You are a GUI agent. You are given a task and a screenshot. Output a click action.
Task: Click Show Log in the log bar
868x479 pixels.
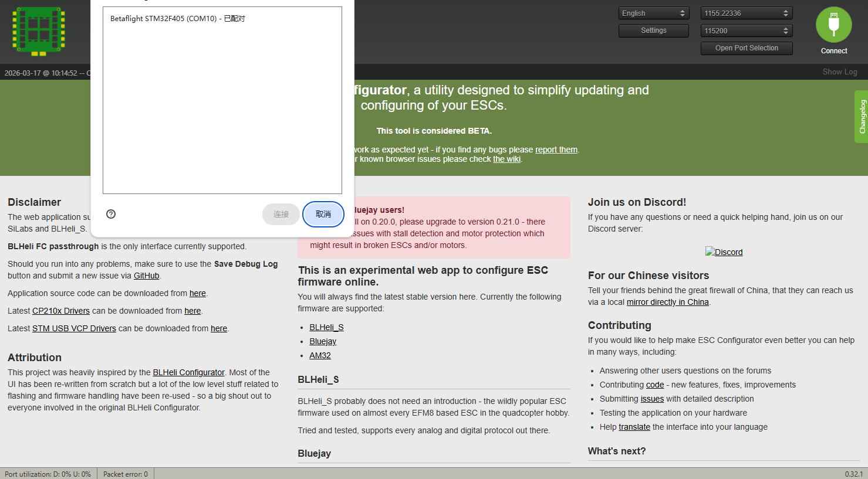pyautogui.click(x=839, y=72)
